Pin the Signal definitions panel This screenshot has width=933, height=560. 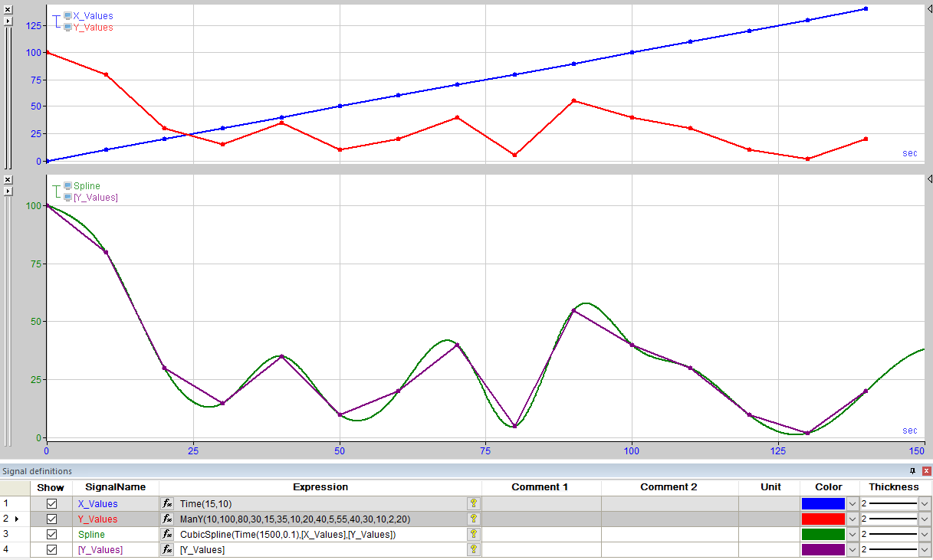(x=912, y=471)
